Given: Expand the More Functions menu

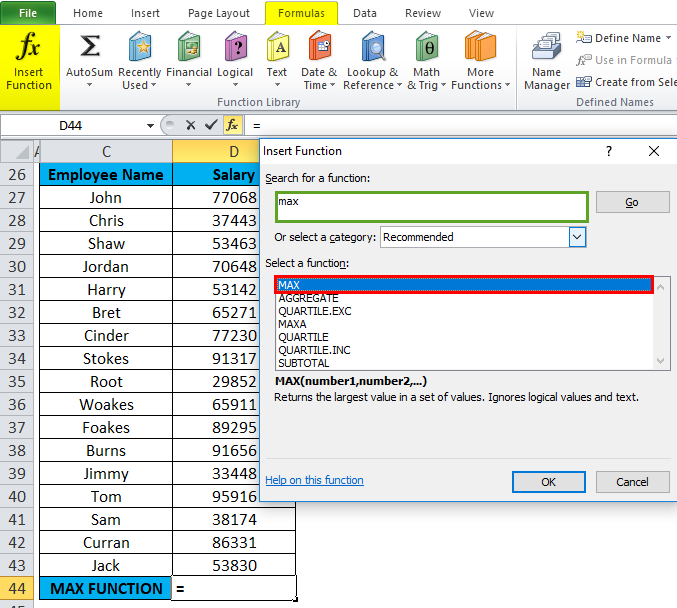Looking at the screenshot, I should (x=480, y=60).
